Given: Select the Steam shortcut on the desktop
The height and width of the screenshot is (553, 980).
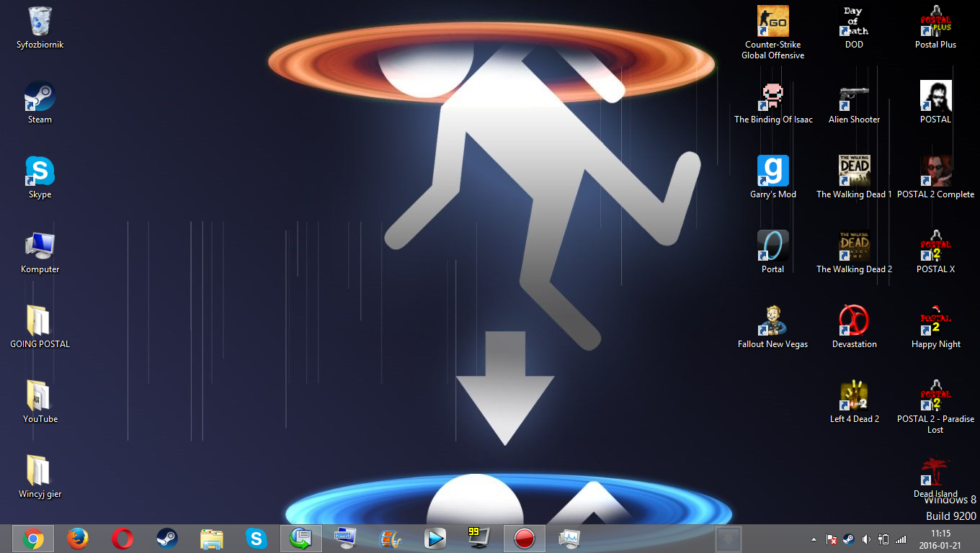Looking at the screenshot, I should tap(40, 102).
